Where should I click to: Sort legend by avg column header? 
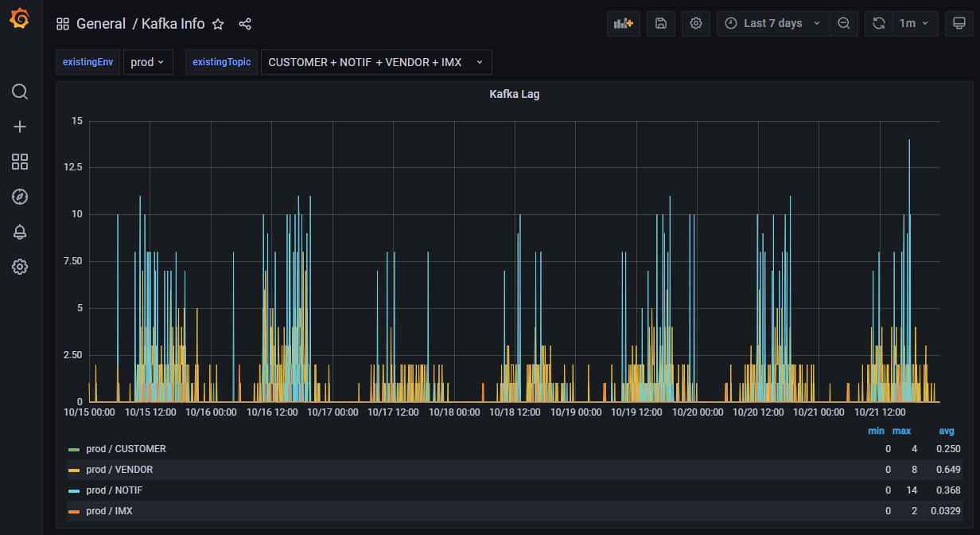coord(947,431)
